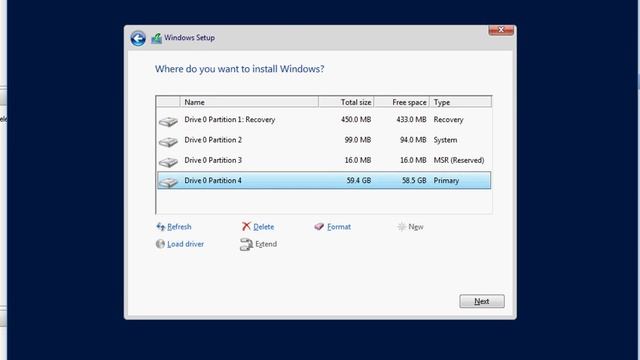Click the New star icon

[x=402, y=227]
